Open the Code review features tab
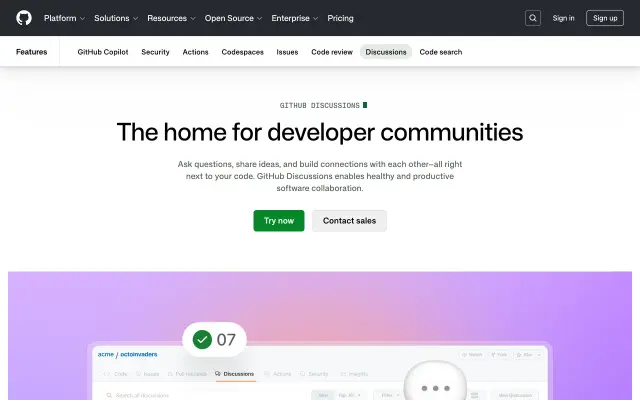 [332, 52]
